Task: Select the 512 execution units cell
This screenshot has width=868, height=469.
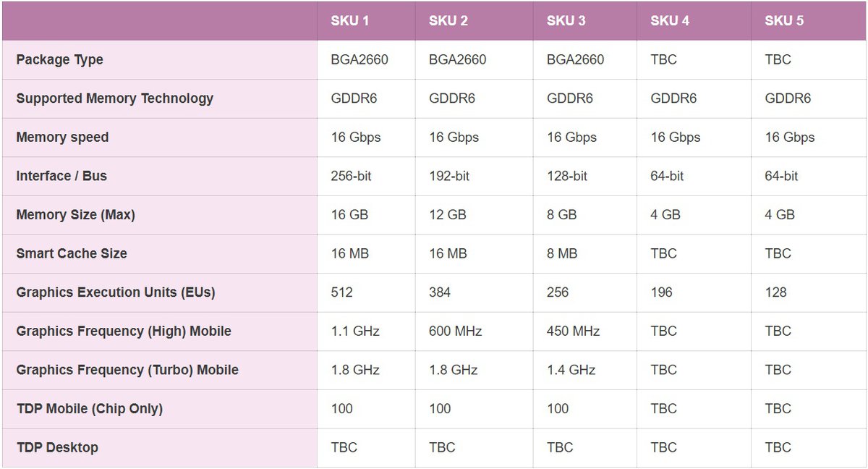Action: pyautogui.click(x=341, y=292)
